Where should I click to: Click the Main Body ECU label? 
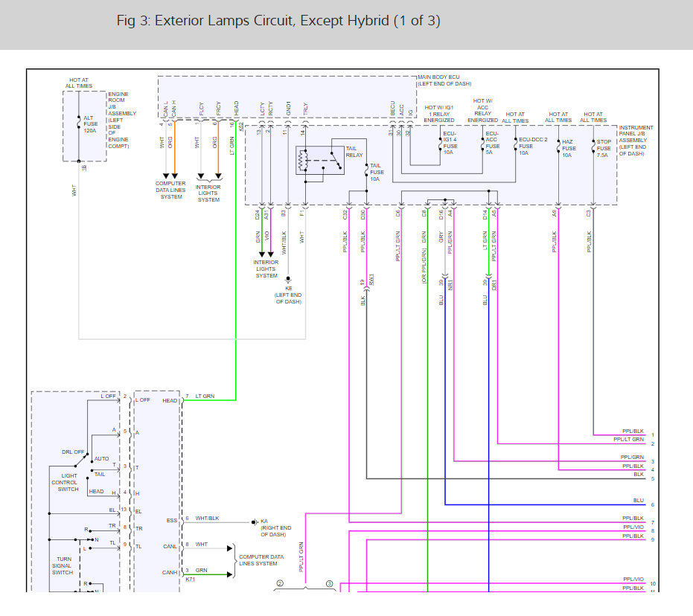tap(444, 80)
